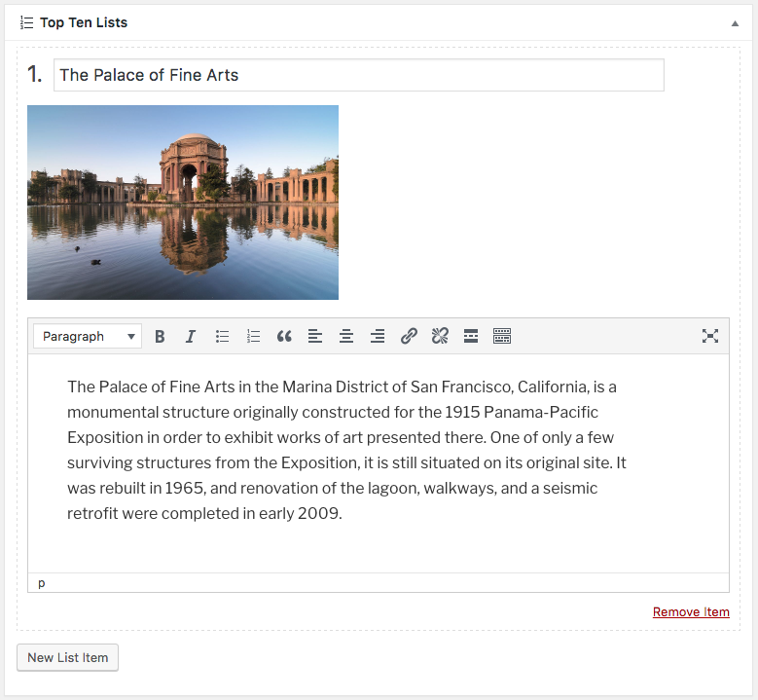The height and width of the screenshot is (700, 758).
Task: Apply blockquote formatting
Action: click(x=284, y=336)
